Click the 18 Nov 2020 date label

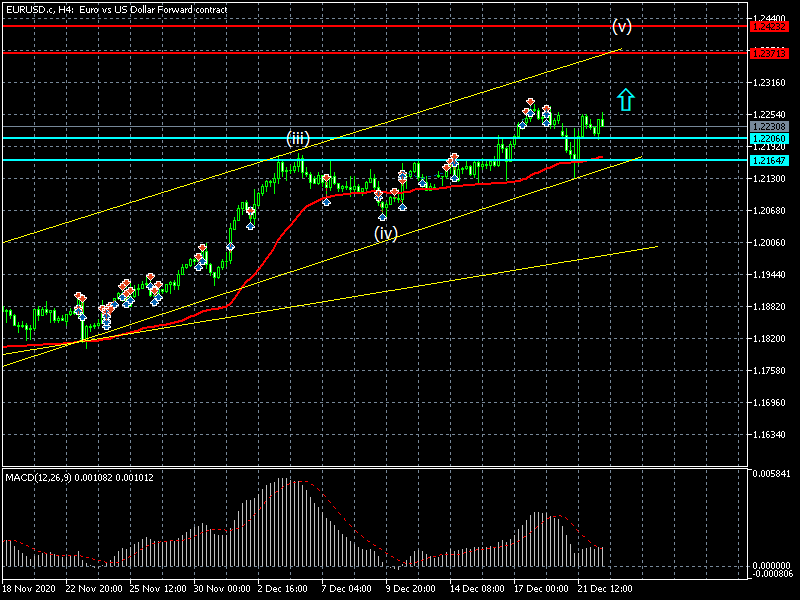[x=31, y=589]
